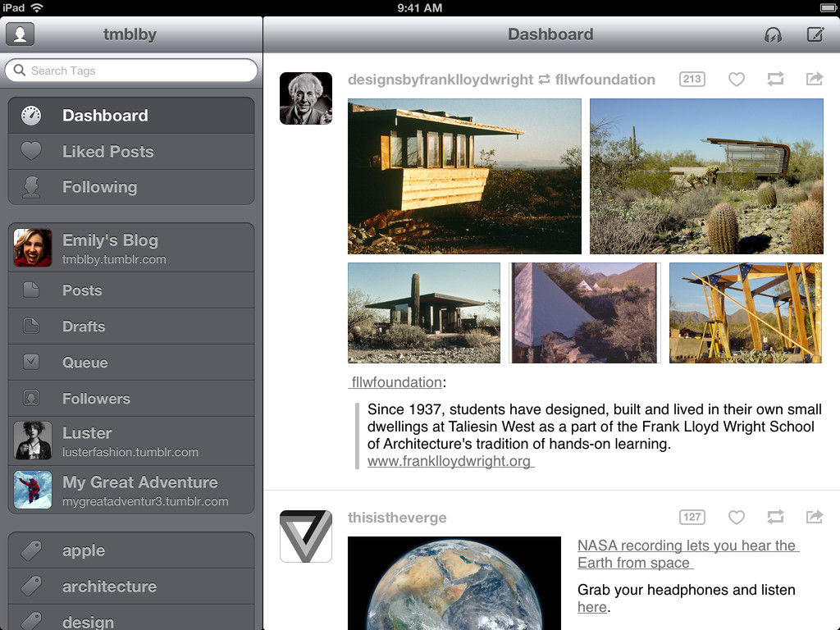This screenshot has width=840, height=630.
Task: Tap the account profile icon in sidebar header
Action: coord(21,34)
